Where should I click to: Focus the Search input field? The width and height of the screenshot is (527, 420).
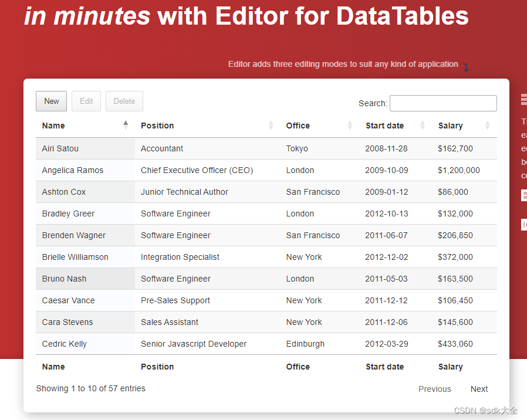[443, 103]
